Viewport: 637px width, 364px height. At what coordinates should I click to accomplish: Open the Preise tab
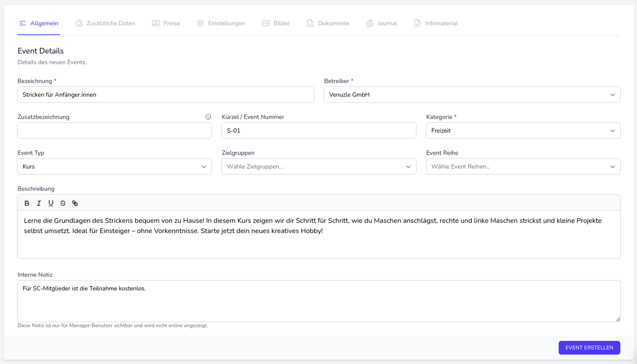click(166, 23)
